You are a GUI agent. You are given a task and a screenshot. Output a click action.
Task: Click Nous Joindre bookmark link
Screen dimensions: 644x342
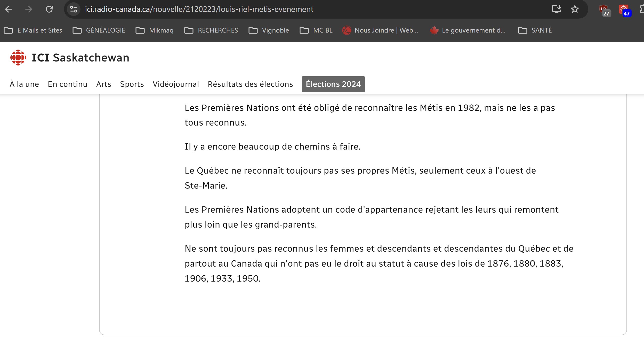pyautogui.click(x=380, y=30)
